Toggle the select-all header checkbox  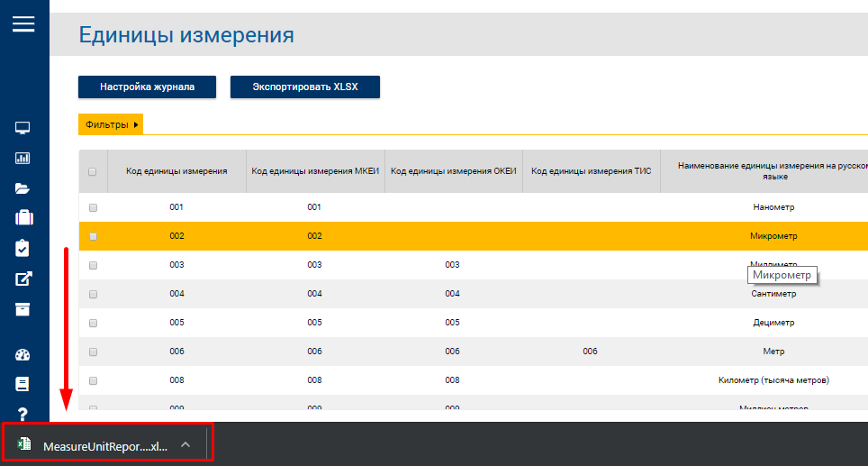click(93, 172)
